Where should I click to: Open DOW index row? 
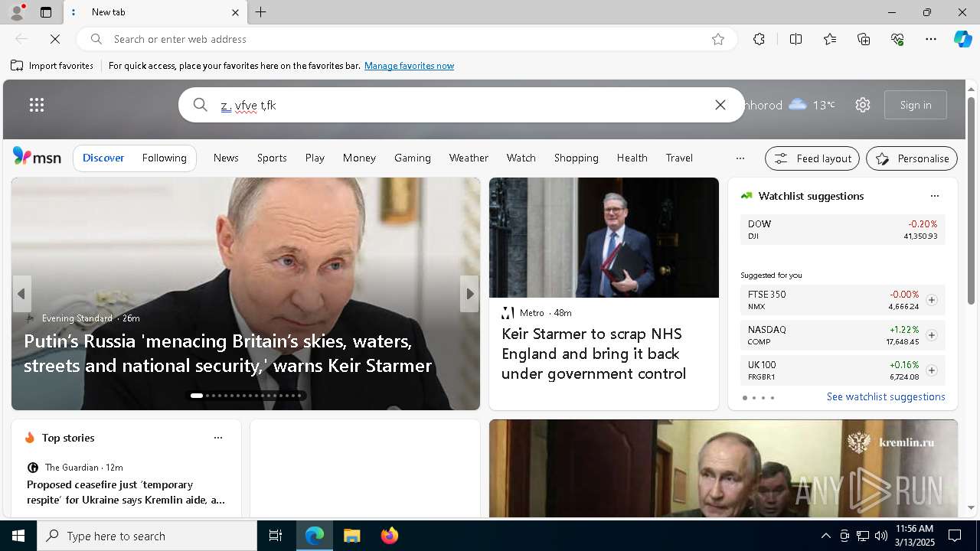843,230
